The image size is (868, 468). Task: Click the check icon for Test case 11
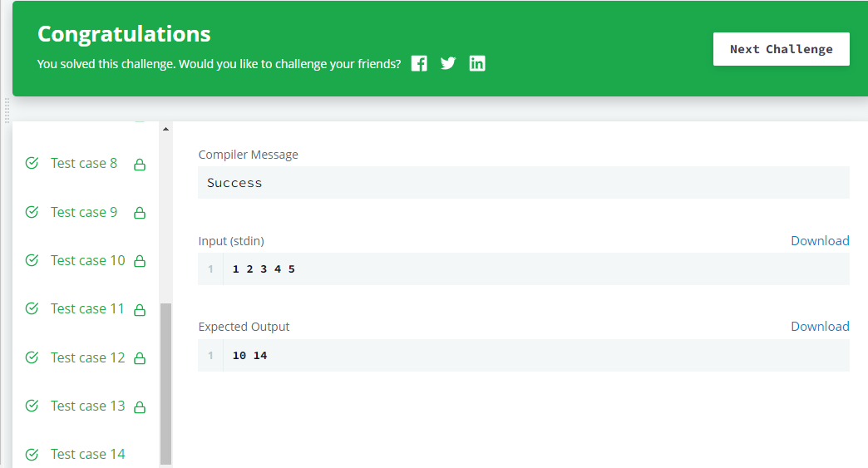click(32, 308)
